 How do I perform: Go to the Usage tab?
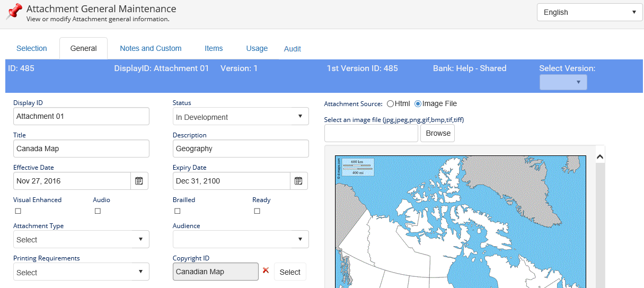pyautogui.click(x=257, y=48)
